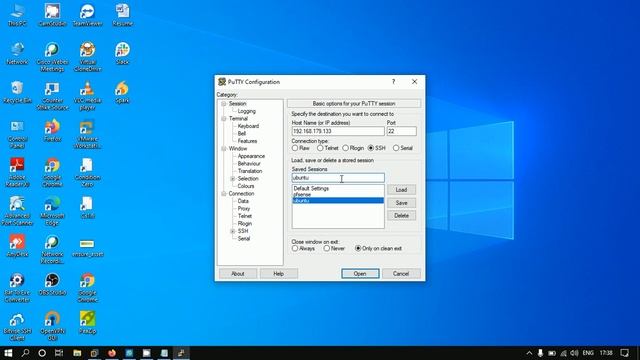Image resolution: width=640 pixels, height=360 pixels.
Task: Open the Appearance category
Action: (x=251, y=156)
